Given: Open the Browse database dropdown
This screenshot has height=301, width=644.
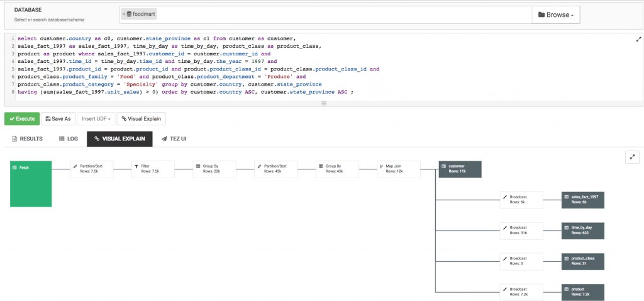Looking at the screenshot, I should (x=556, y=15).
